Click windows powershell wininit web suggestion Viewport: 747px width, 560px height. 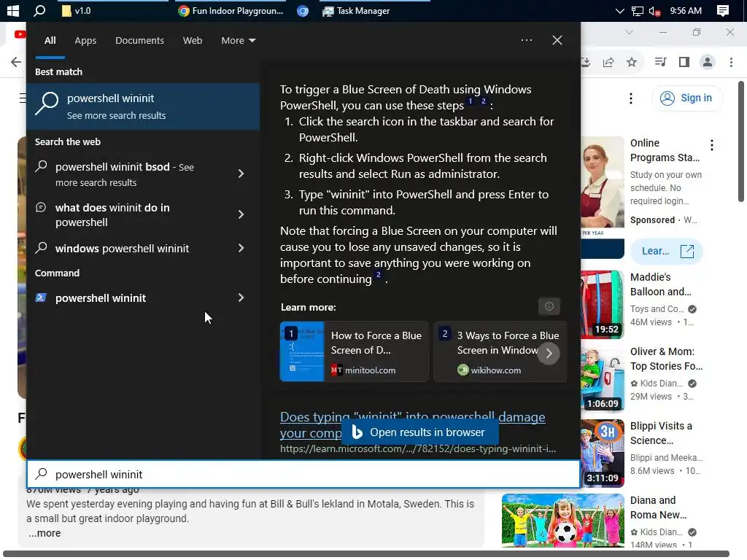tap(122, 248)
